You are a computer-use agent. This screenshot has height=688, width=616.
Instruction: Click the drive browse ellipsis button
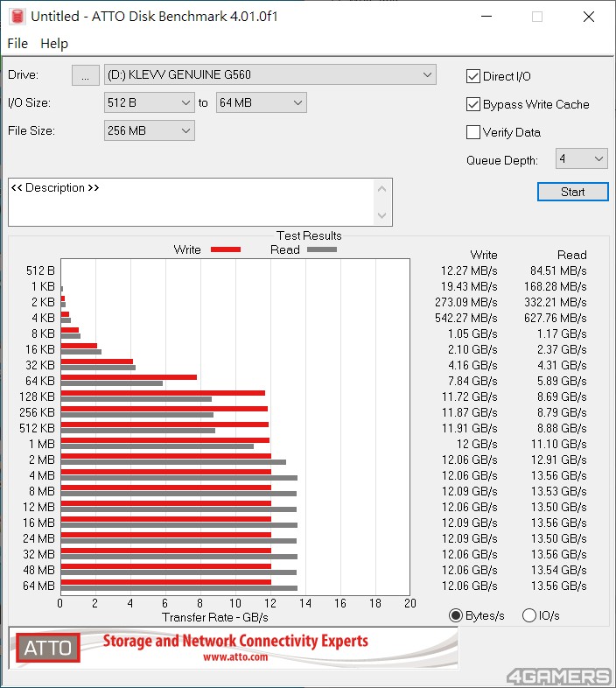click(86, 75)
